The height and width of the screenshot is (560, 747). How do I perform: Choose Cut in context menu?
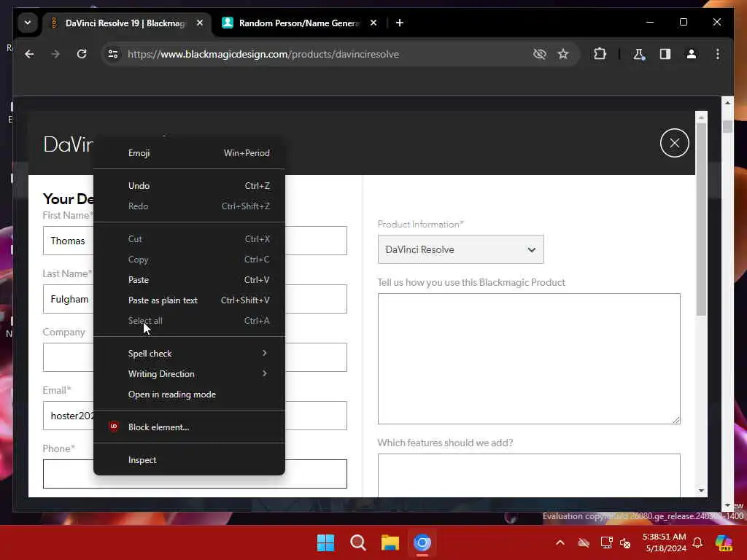(x=189, y=239)
